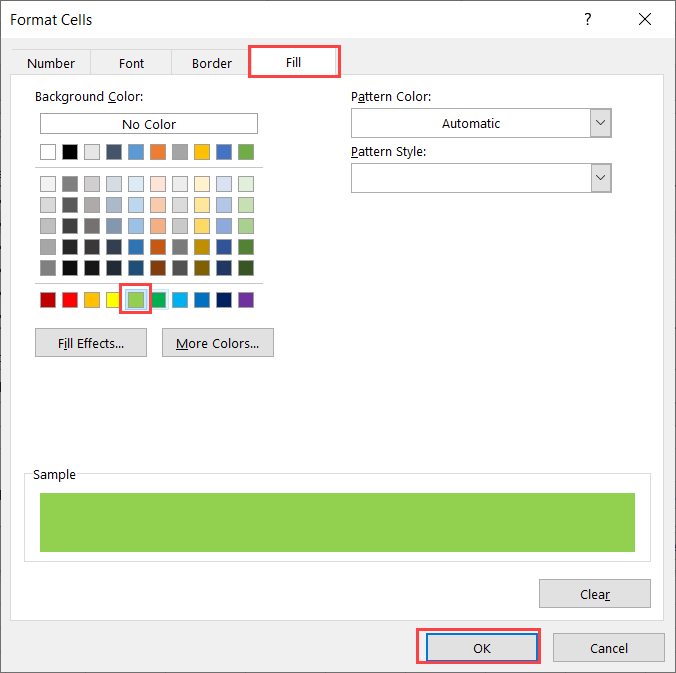This screenshot has width=676, height=673.
Task: Confirm with the OK button
Action: coord(482,648)
